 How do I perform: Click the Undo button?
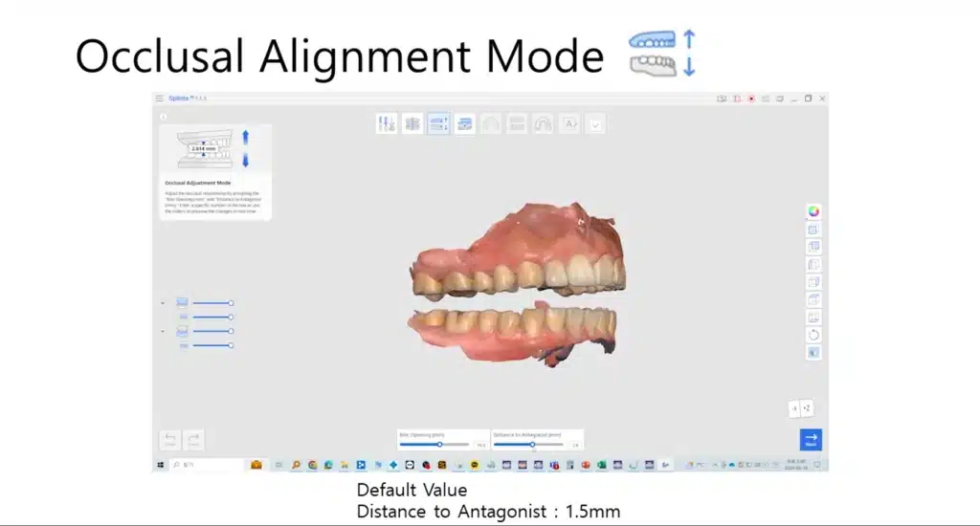click(x=170, y=439)
